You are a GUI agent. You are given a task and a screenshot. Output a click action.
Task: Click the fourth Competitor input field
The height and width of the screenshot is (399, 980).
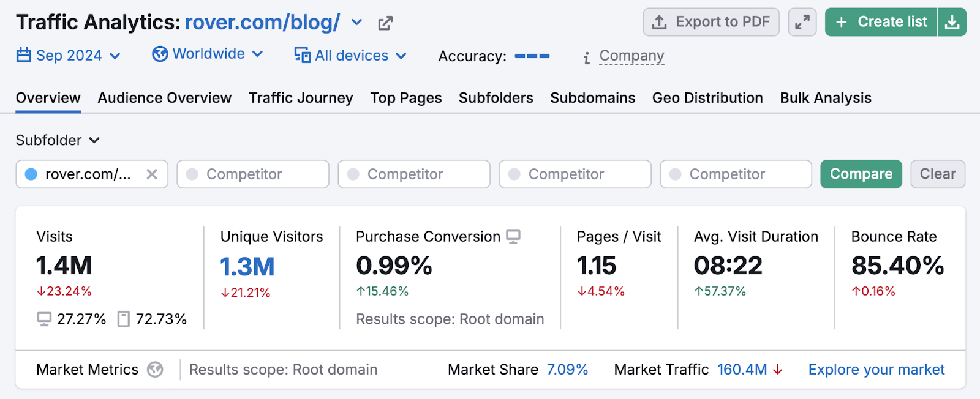736,174
